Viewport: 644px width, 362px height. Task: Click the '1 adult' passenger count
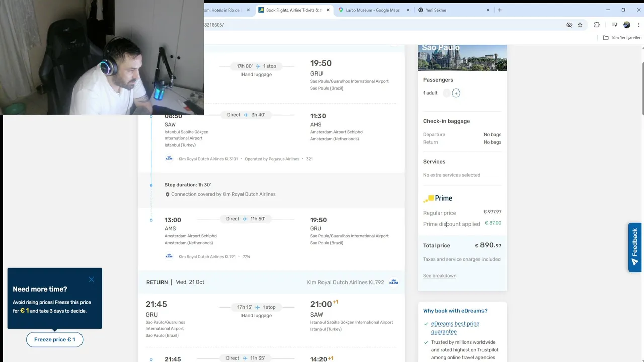[430, 93]
